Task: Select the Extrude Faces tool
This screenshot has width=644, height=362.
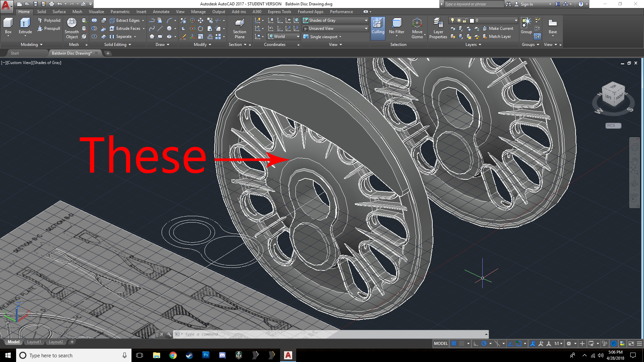Action: [x=125, y=28]
